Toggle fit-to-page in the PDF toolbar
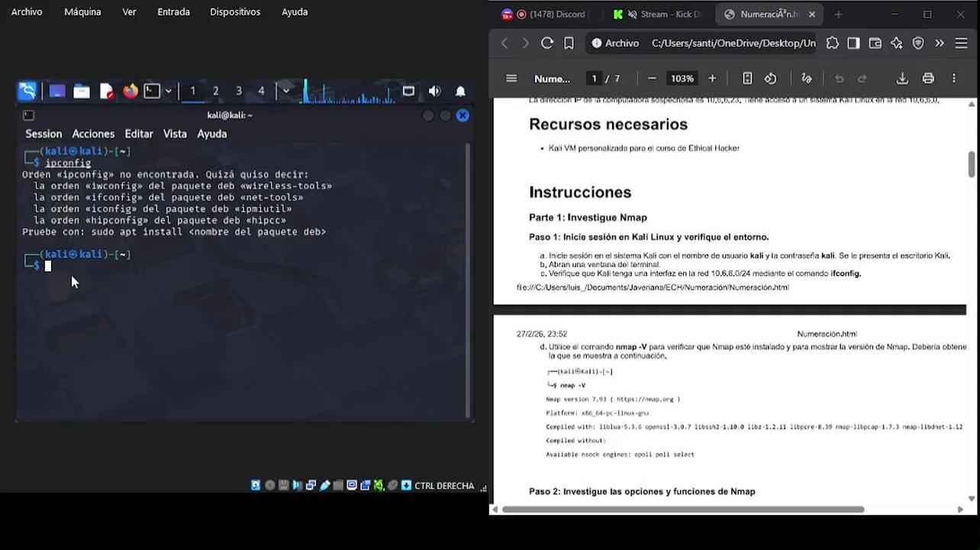Screen dimensions: 980x550 747,78
